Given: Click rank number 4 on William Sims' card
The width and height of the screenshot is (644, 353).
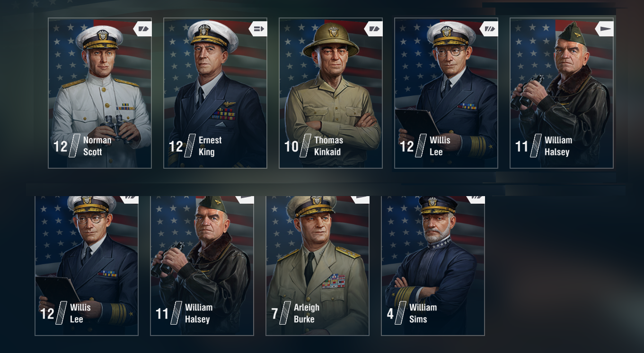Looking at the screenshot, I should pos(390,314).
